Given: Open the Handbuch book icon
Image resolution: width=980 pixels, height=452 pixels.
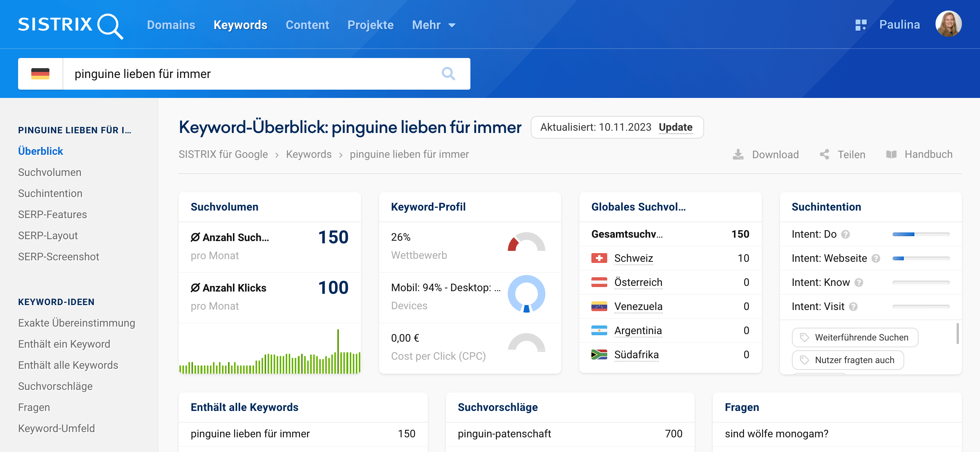Looking at the screenshot, I should 891,154.
